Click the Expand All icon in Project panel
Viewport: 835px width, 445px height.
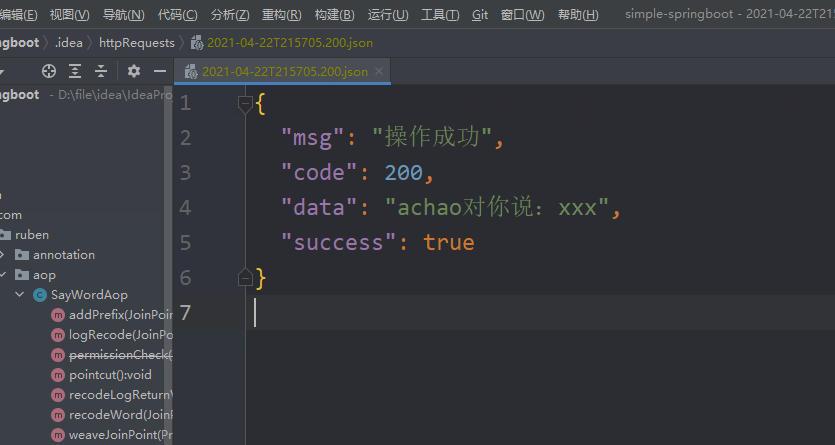[75, 71]
